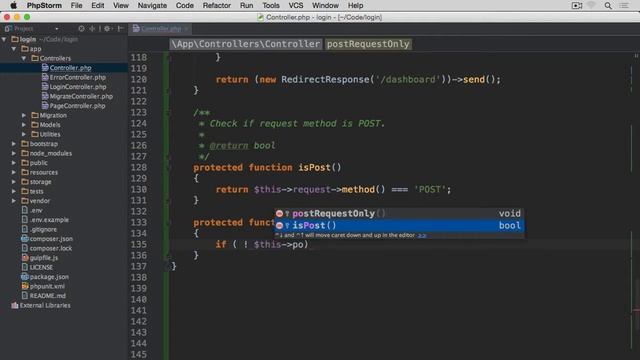Expand the Utilities folder
This screenshot has width=640, height=360.
[24, 134]
